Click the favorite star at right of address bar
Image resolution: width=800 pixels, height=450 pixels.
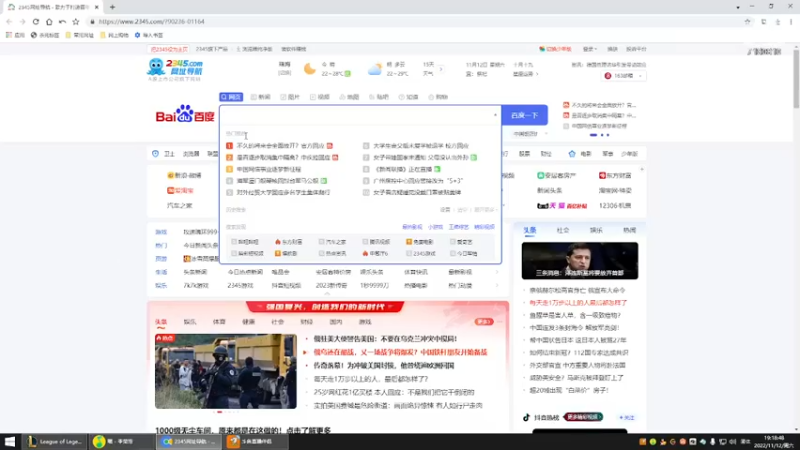(x=747, y=21)
